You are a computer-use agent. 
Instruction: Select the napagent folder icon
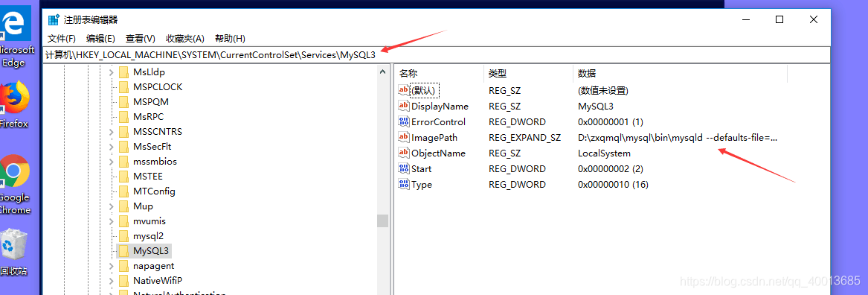coord(123,266)
